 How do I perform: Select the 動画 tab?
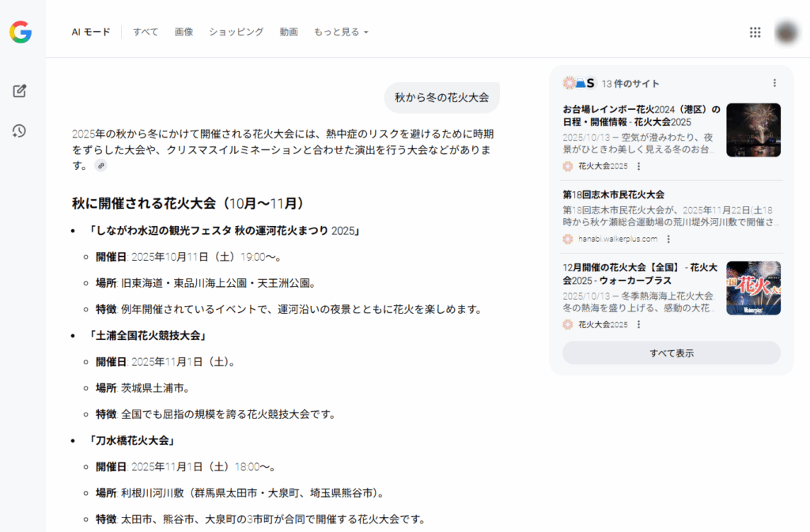pyautogui.click(x=289, y=32)
